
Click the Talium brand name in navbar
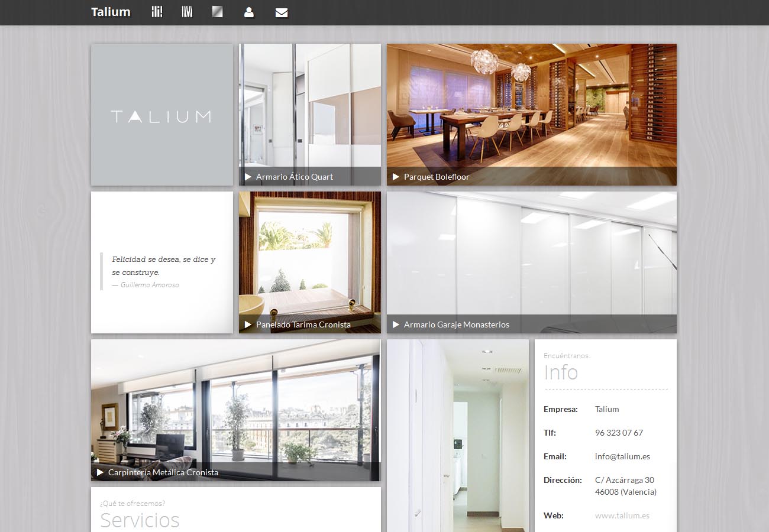(x=111, y=12)
